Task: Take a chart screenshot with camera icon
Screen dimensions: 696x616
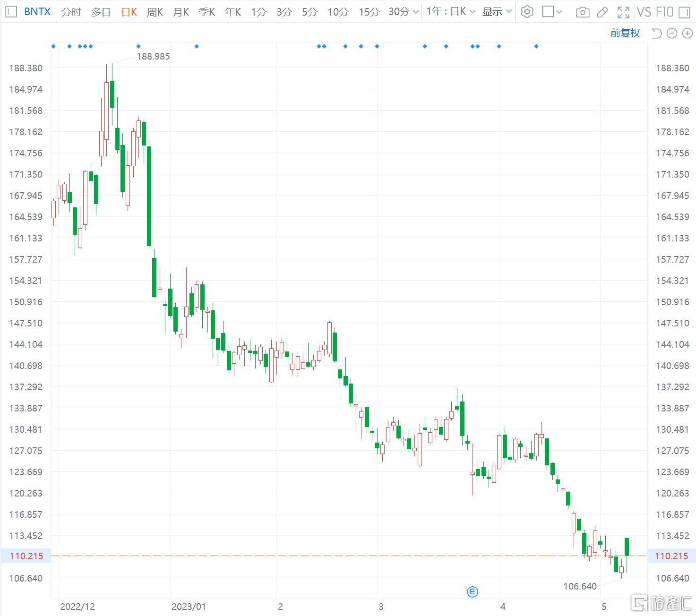Action: [583, 12]
